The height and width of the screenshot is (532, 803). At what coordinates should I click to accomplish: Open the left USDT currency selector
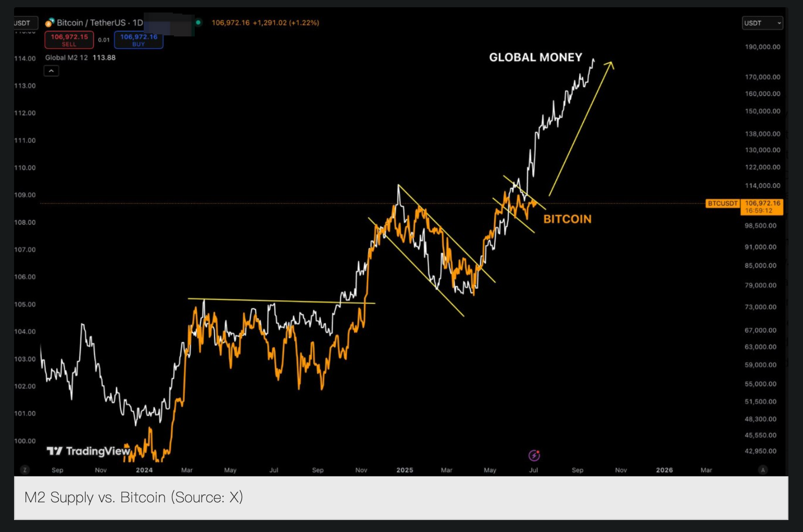[24, 23]
